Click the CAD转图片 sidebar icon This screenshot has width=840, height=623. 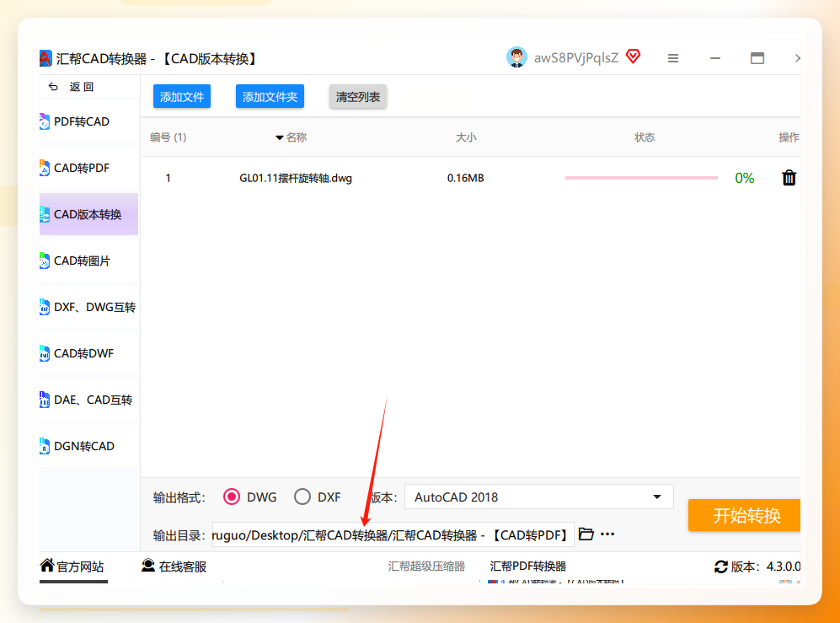click(x=45, y=260)
